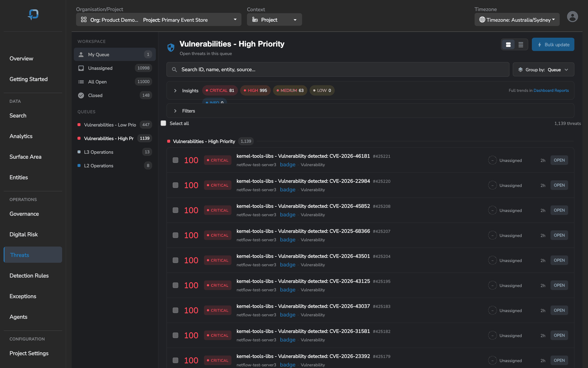This screenshot has height=368, width=588.
Task: Open the Dashboard Reports link
Action: coord(551,91)
